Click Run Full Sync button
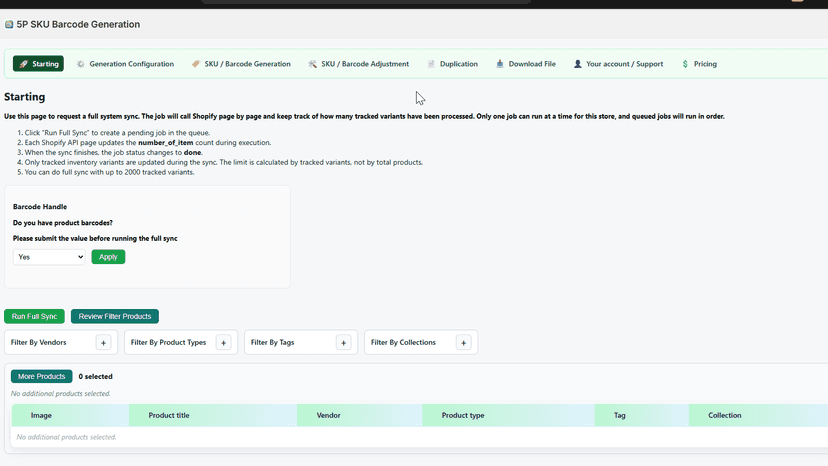This screenshot has width=828, height=466. coord(34,316)
